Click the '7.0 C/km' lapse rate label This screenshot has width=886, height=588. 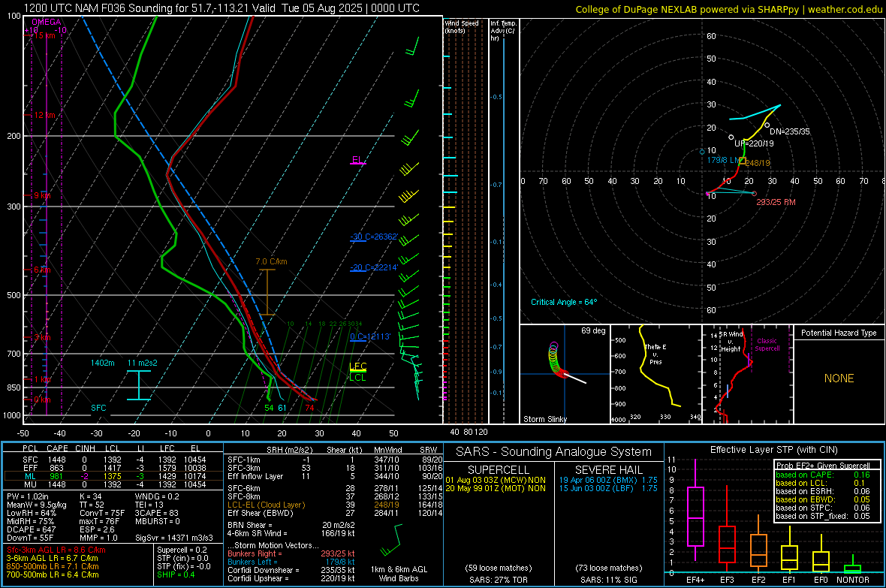(x=271, y=262)
